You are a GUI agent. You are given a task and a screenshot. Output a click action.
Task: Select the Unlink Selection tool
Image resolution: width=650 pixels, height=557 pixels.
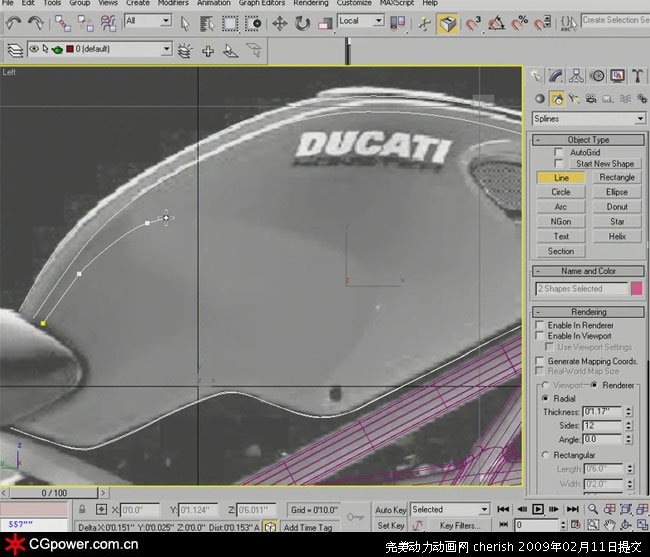[86, 23]
